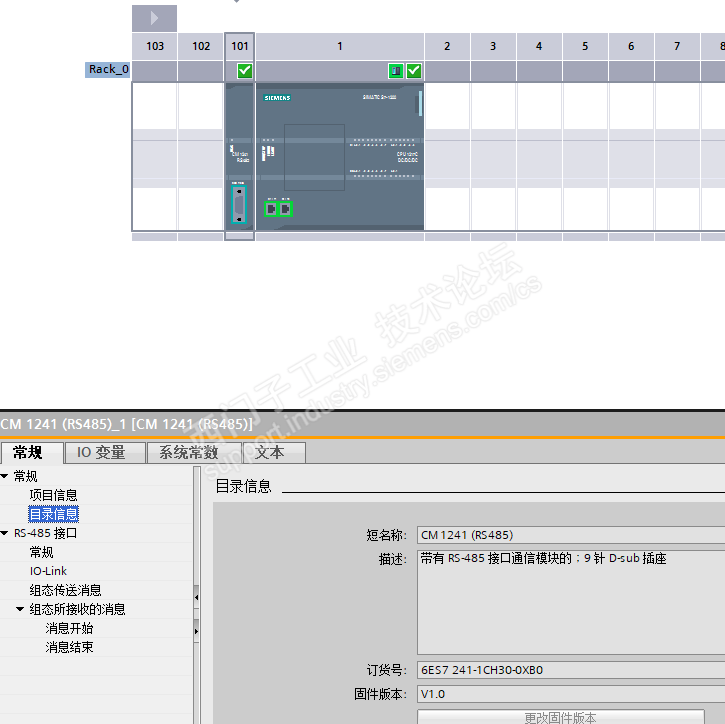The height and width of the screenshot is (724, 725).
Task: Select 消息结束 in the tree
Action: tap(69, 647)
